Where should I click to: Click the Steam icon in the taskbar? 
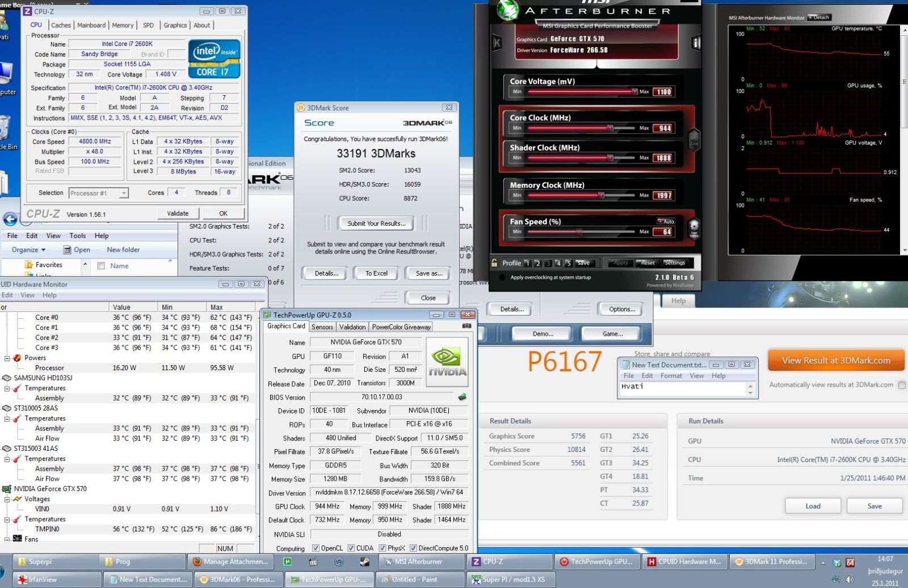(x=365, y=562)
